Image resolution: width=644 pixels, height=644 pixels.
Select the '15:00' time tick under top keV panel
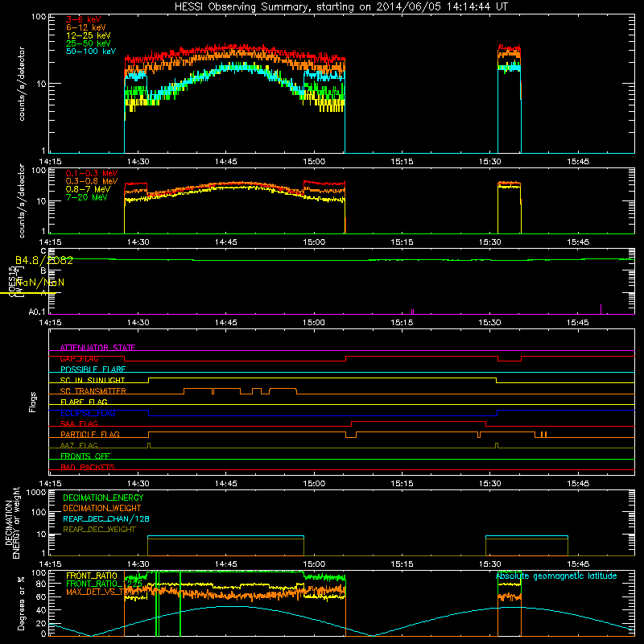314,162
